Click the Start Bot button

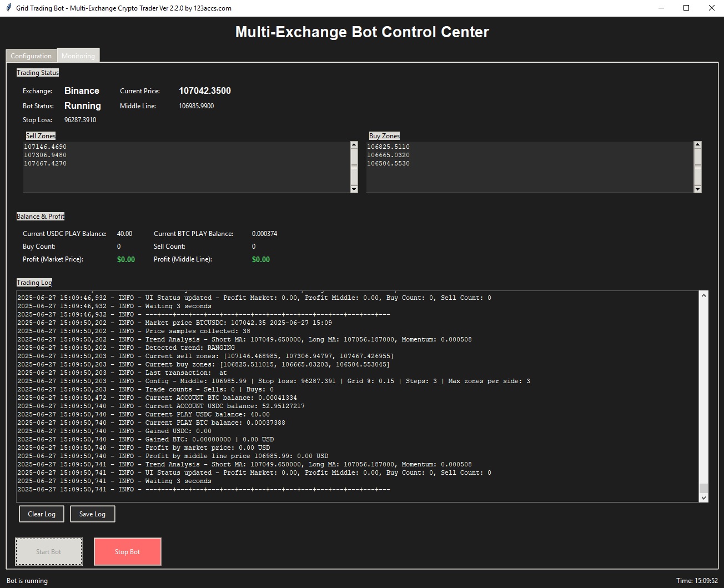49,551
